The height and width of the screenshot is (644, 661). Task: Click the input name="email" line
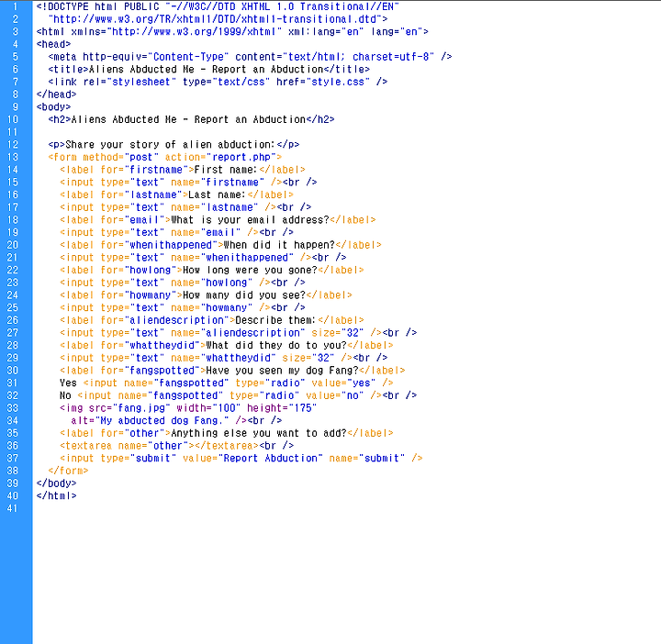point(176,232)
